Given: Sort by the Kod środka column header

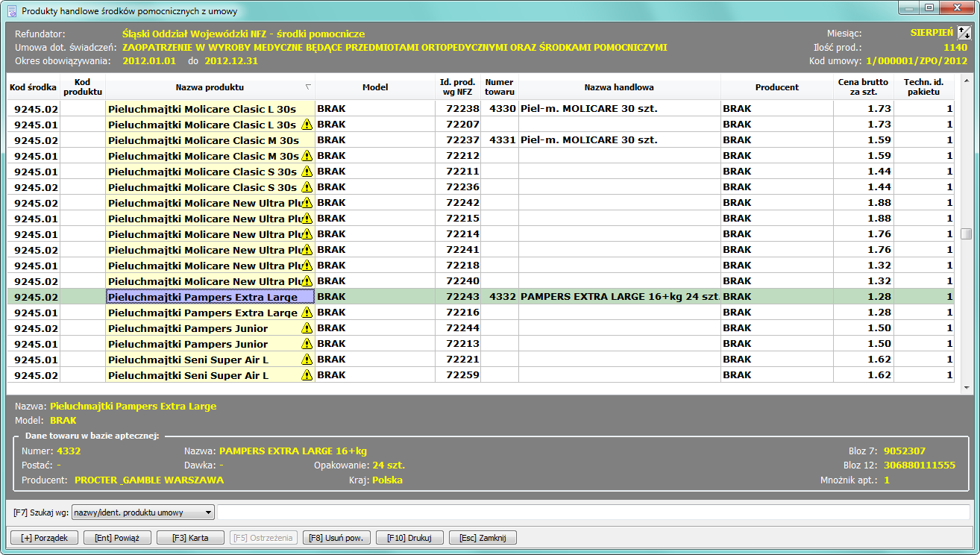Looking at the screenshot, I should point(34,87).
